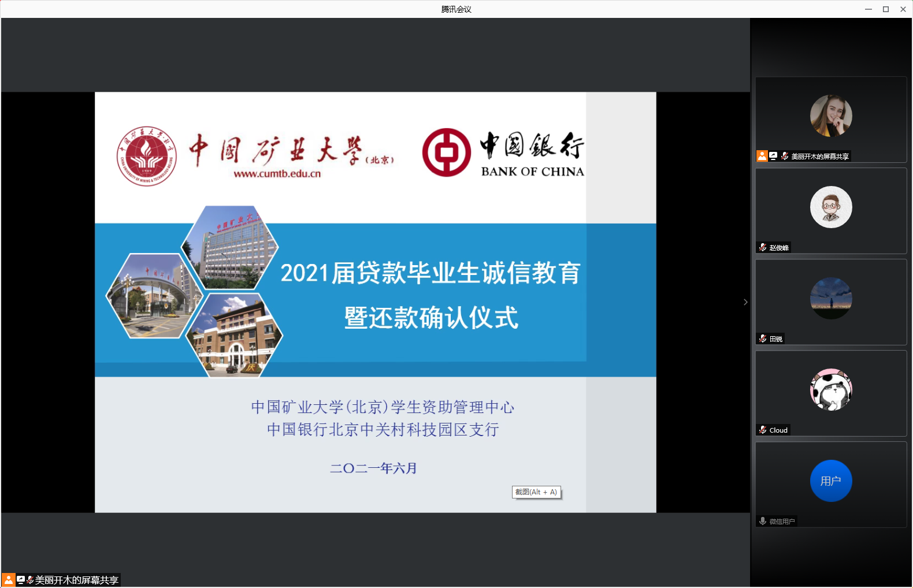
Task: Click the www.cumtb.edu.cn link on slide
Action: [277, 174]
